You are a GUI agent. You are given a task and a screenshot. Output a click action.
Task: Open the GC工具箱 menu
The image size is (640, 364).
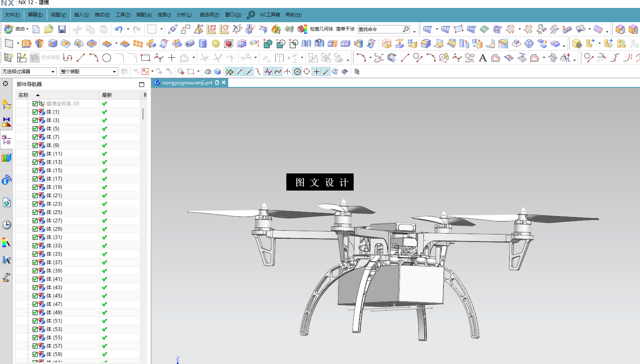[x=270, y=15]
